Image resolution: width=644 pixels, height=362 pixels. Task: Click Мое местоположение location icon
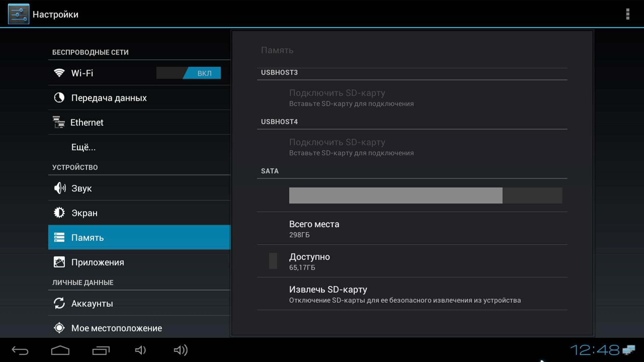pyautogui.click(x=59, y=328)
